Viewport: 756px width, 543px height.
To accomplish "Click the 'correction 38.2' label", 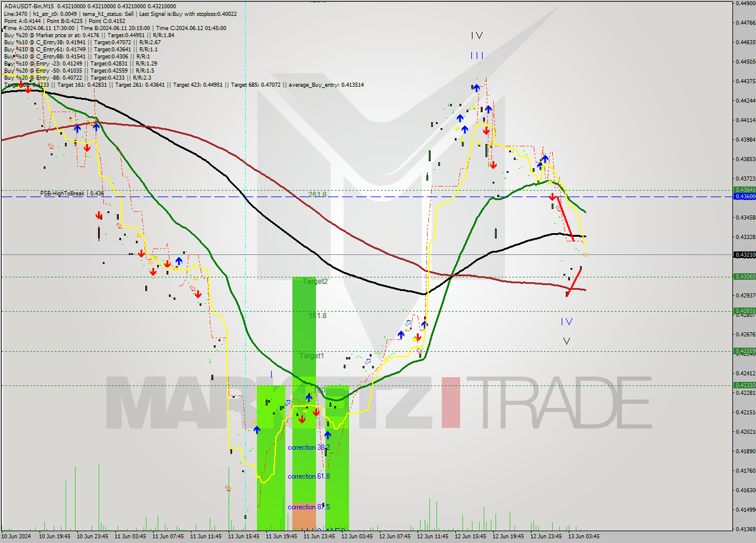I will 309,447.
